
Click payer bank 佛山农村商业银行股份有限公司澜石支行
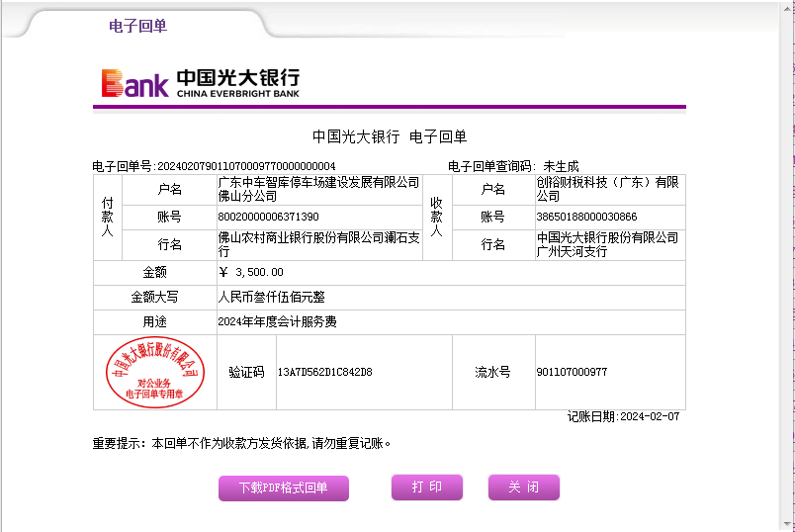tap(319, 244)
